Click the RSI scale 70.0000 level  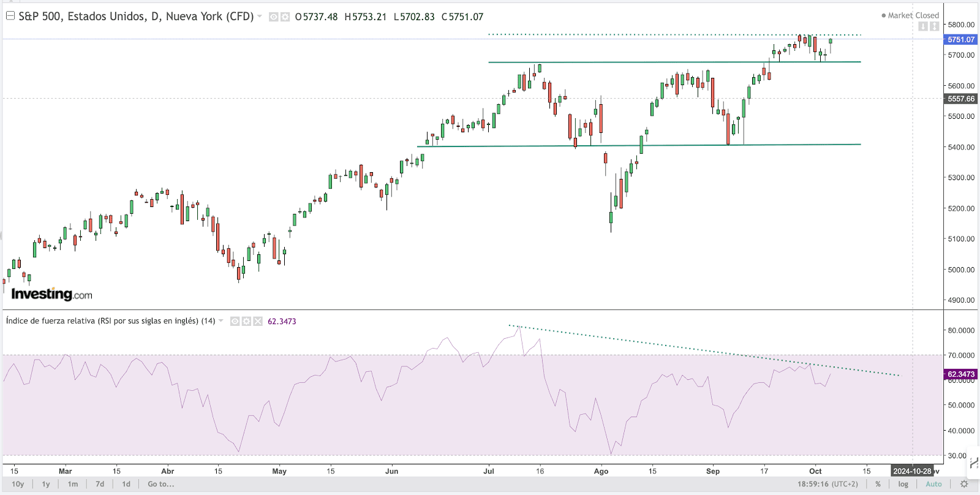pyautogui.click(x=961, y=355)
